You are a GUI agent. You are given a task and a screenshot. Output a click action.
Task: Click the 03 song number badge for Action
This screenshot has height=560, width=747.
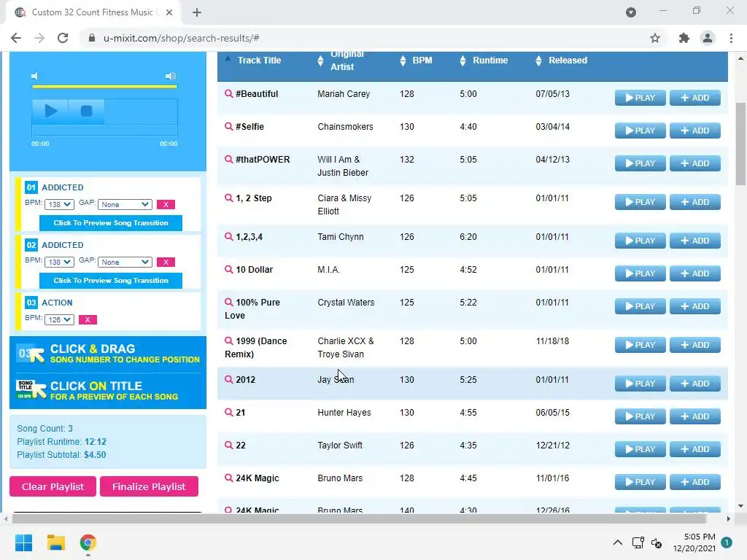[31, 303]
